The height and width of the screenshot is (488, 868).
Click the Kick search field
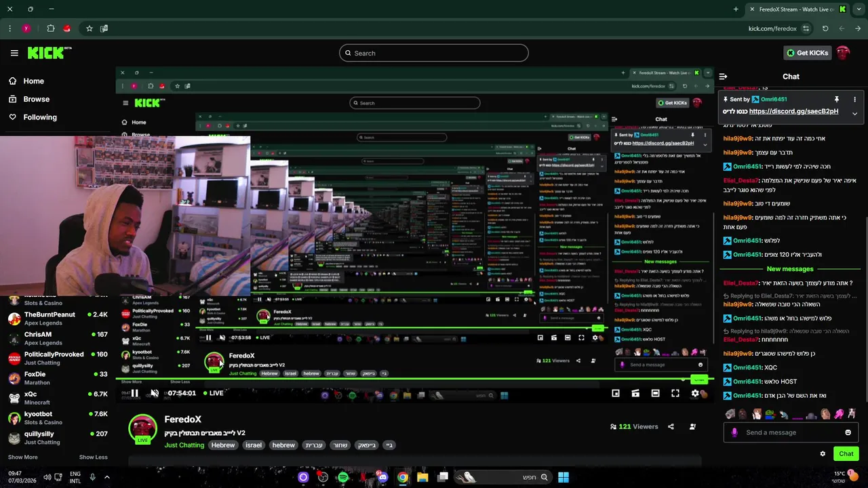(434, 53)
